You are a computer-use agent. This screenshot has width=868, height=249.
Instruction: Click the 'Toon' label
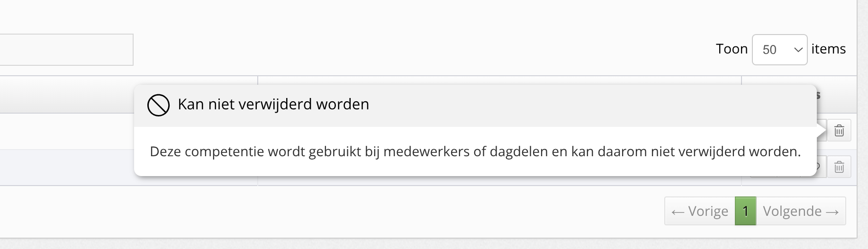click(731, 49)
